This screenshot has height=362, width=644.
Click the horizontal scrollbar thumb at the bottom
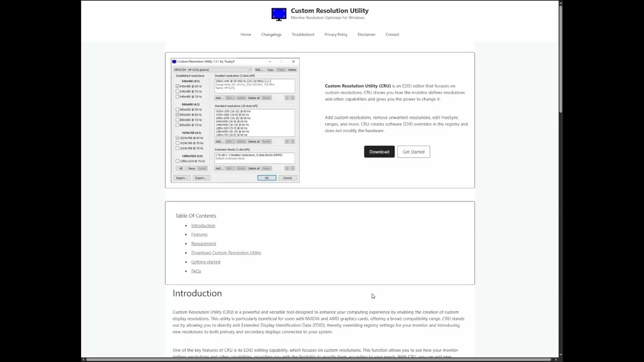click(319, 359)
